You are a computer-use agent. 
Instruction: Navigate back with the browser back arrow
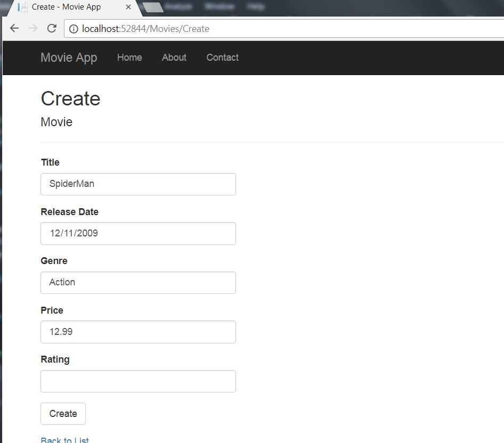tap(14, 28)
